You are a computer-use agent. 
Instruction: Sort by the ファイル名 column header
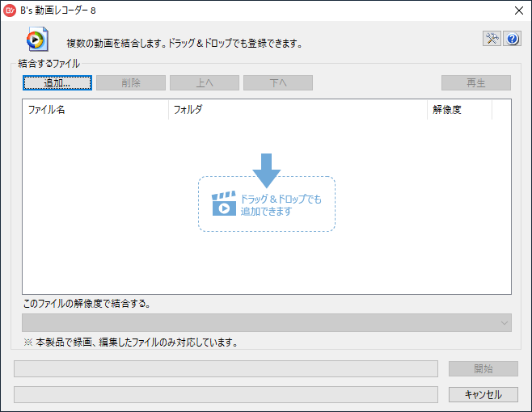click(x=95, y=110)
